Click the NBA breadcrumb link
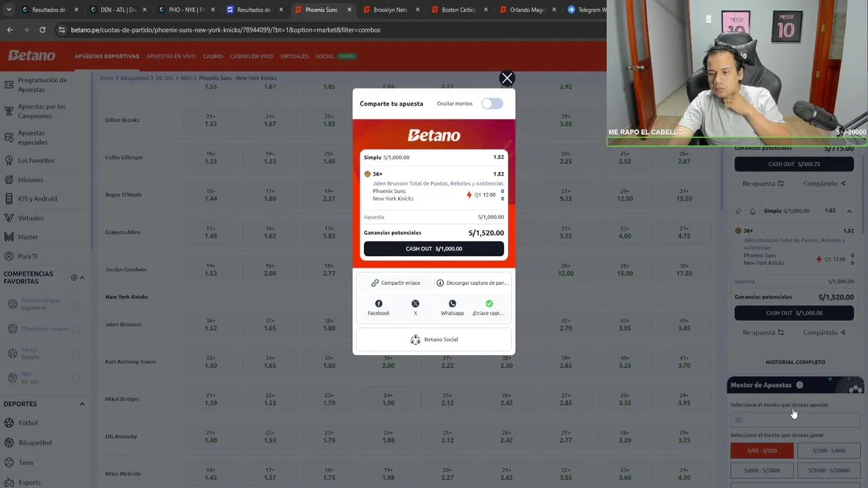 coord(186,78)
